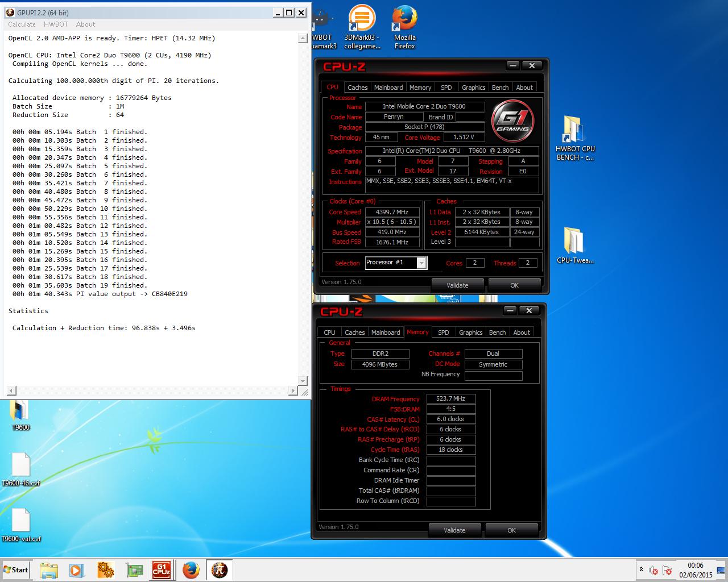Click the Core Voltage value 1.512 V
728x582 pixels.
464,137
